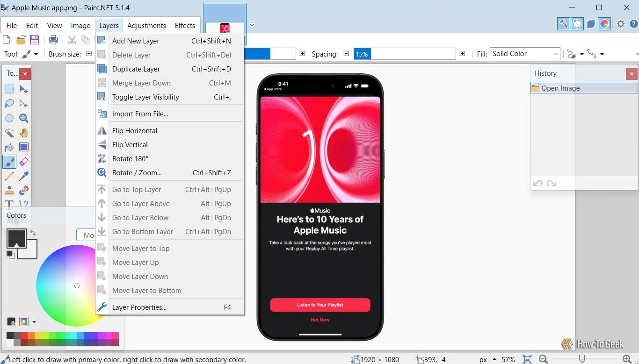Open the View menu
Image resolution: width=639 pixels, height=364 pixels.
click(54, 26)
